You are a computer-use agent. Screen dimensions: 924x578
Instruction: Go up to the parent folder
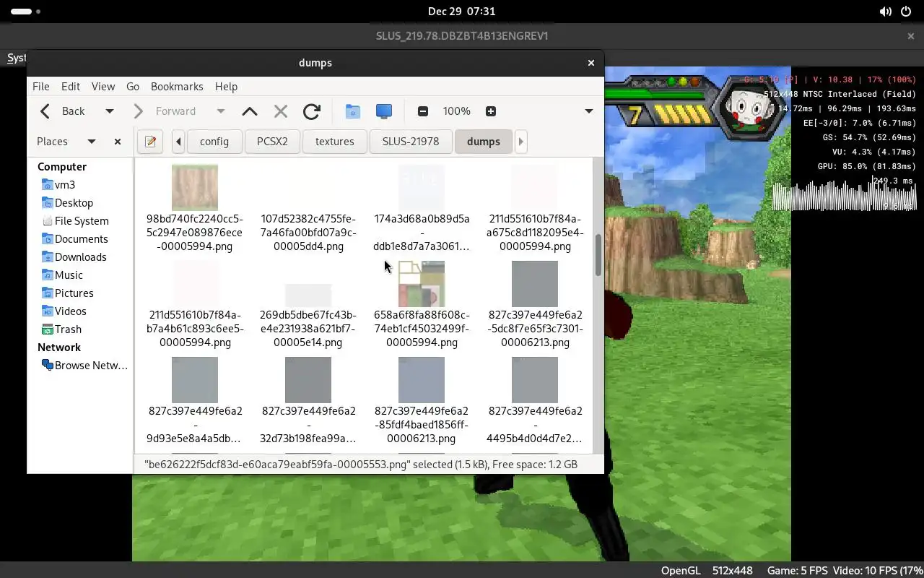pos(250,111)
